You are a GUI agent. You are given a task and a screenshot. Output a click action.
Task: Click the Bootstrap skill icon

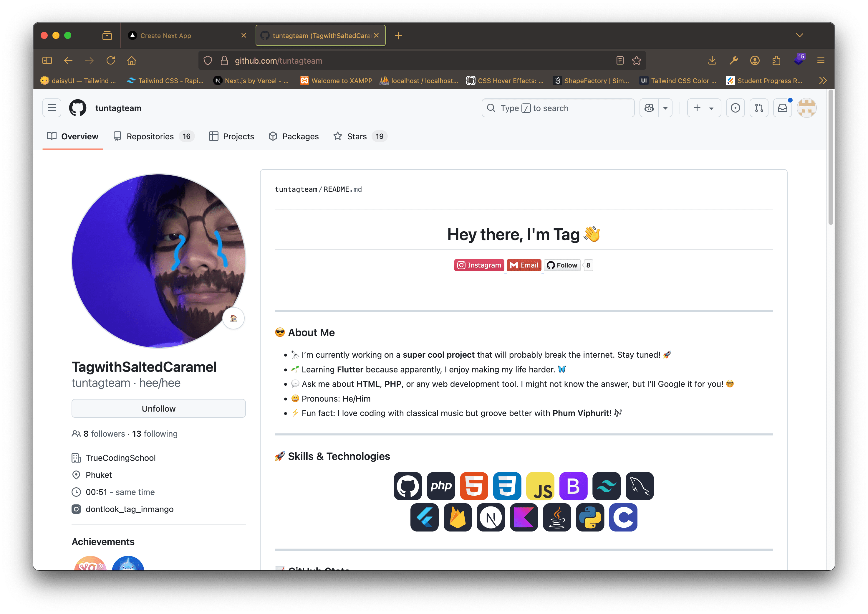(x=574, y=486)
